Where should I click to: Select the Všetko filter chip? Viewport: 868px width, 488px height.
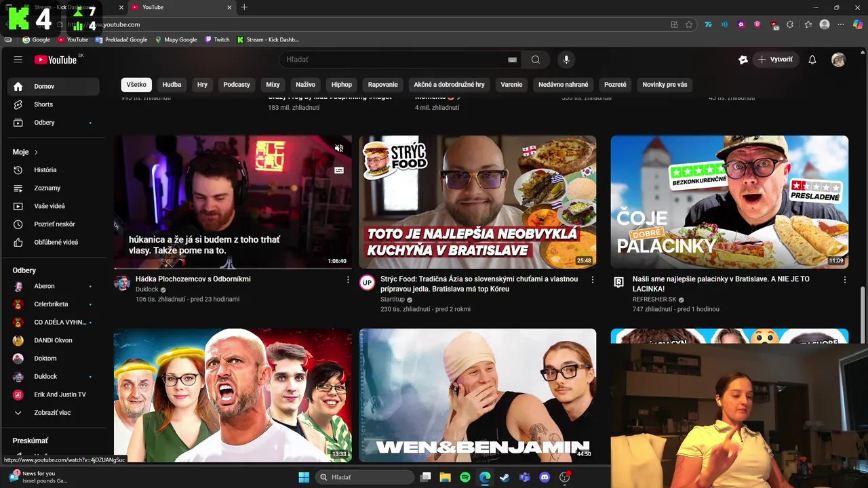(136, 85)
